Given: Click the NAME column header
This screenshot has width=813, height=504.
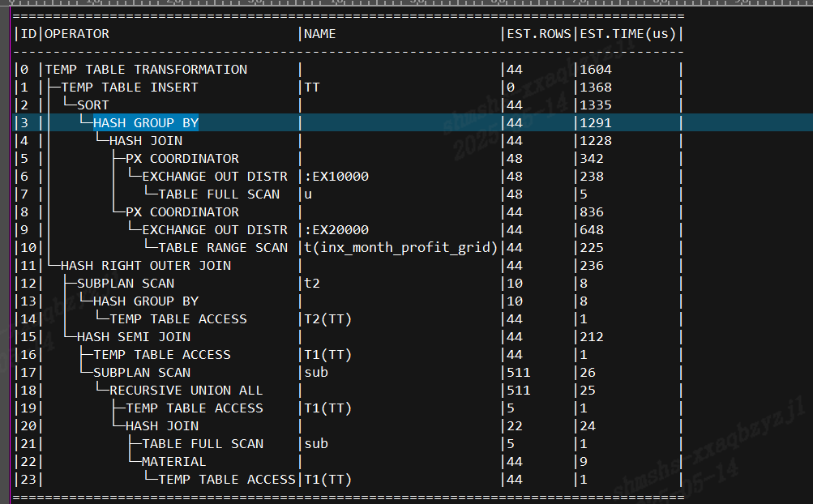Looking at the screenshot, I should tap(320, 34).
